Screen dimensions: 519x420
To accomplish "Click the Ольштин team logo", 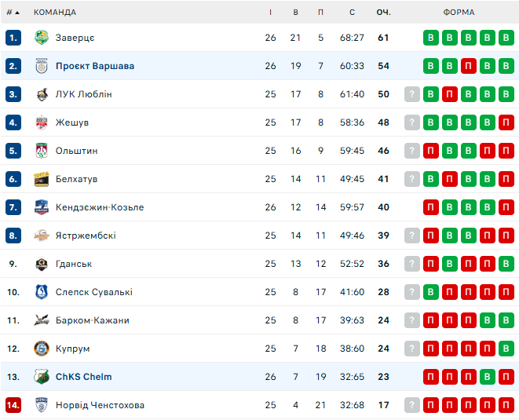I will point(42,151).
